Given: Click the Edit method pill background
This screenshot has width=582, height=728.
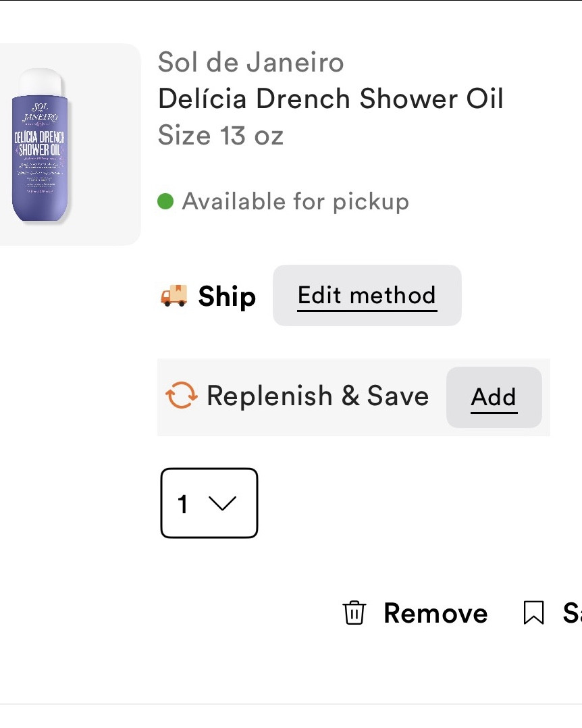Looking at the screenshot, I should coord(367,295).
